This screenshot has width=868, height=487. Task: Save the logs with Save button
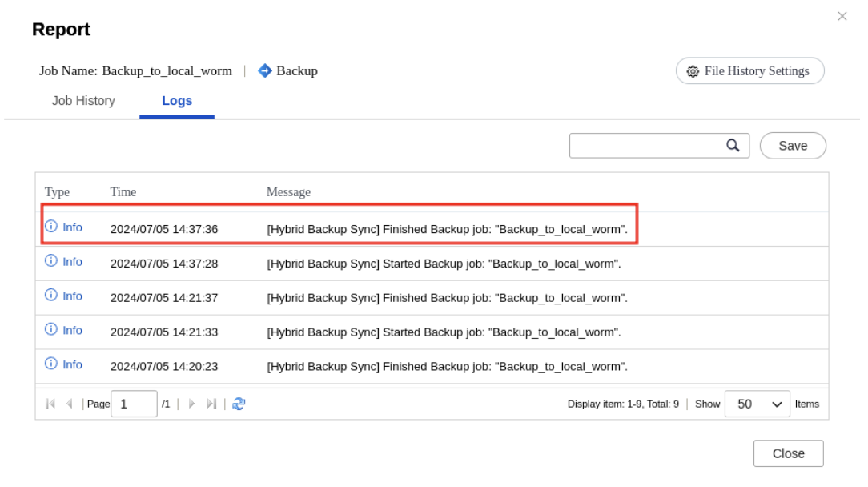coord(792,146)
